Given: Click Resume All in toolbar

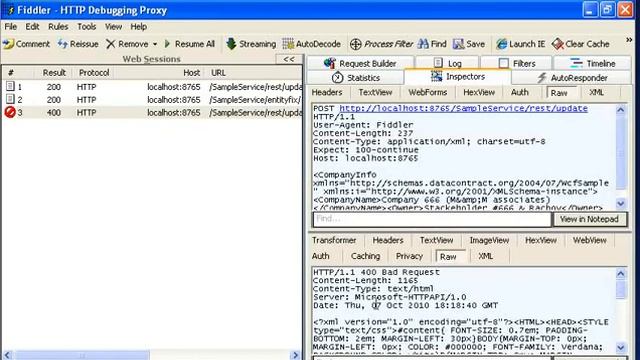Looking at the screenshot, I should click(x=190, y=44).
